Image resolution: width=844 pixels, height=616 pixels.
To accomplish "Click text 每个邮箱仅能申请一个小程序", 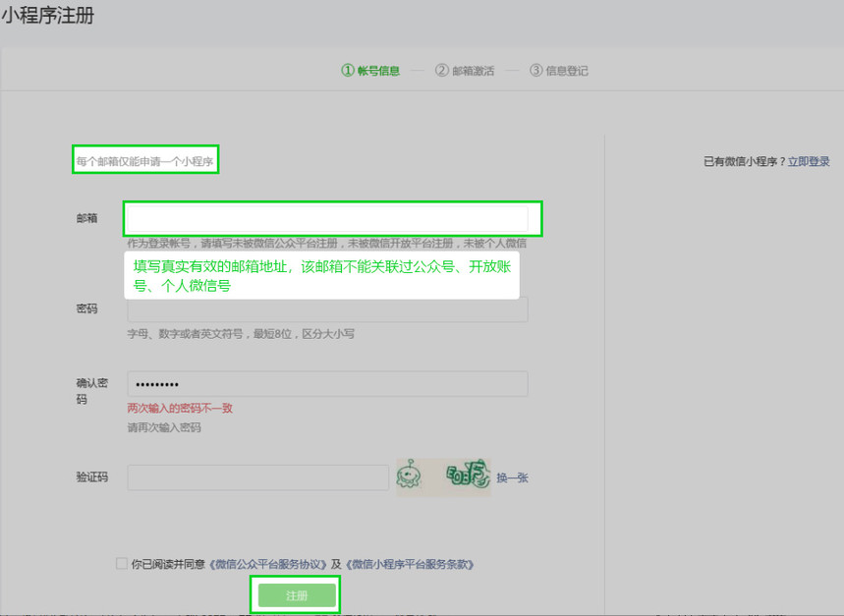I will coord(144,161).
